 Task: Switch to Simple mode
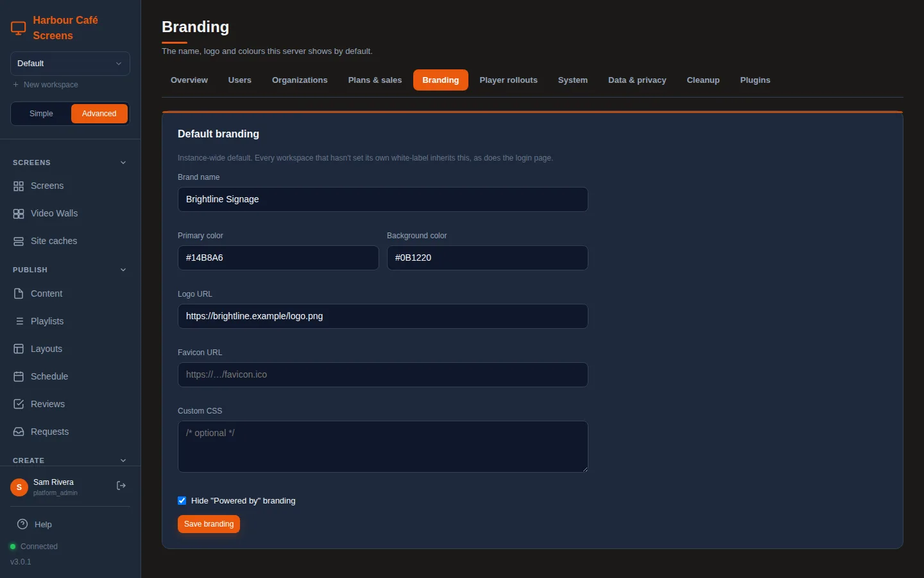(41, 114)
